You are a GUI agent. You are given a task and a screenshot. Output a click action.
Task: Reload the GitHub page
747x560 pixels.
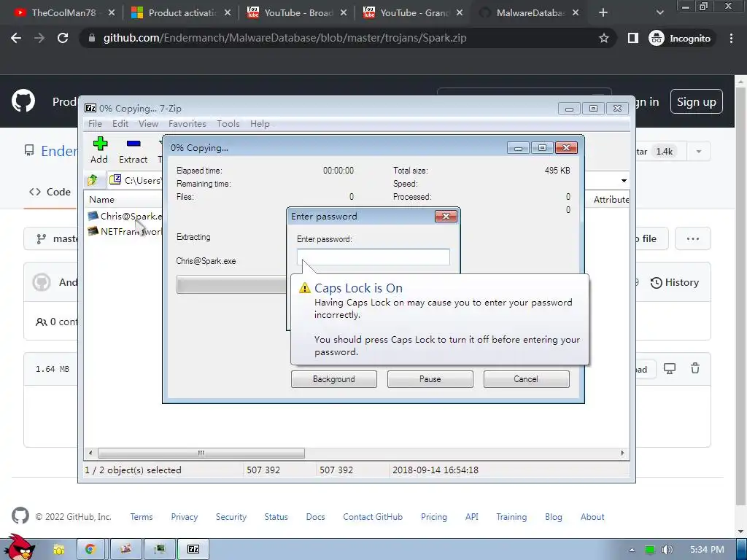[63, 38]
